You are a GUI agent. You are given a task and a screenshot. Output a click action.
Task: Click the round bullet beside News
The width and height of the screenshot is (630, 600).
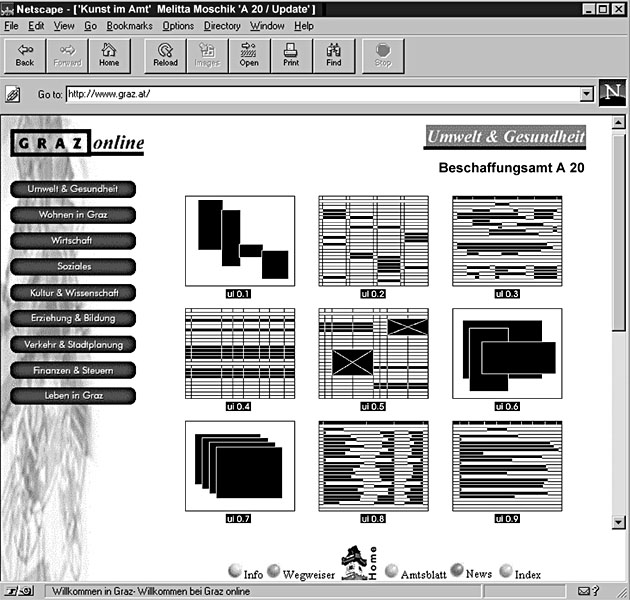[457, 570]
